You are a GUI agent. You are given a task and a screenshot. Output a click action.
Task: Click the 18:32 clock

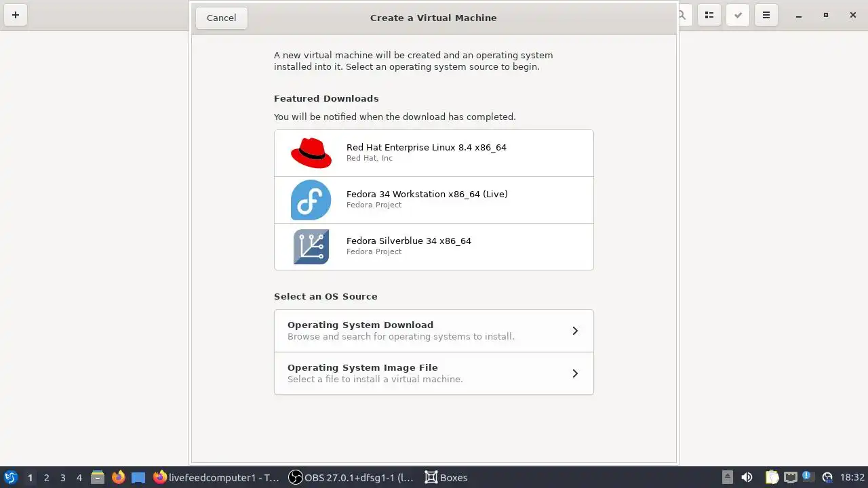tap(852, 477)
